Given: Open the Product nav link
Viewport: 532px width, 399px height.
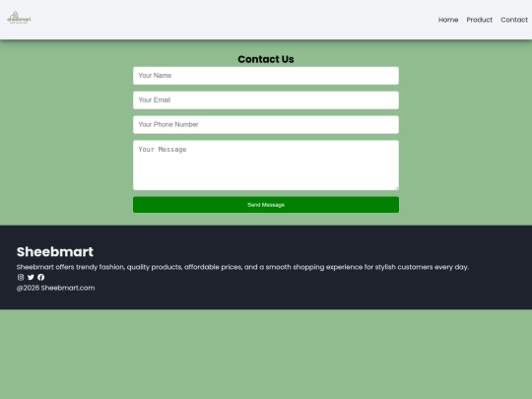Looking at the screenshot, I should click(x=480, y=20).
